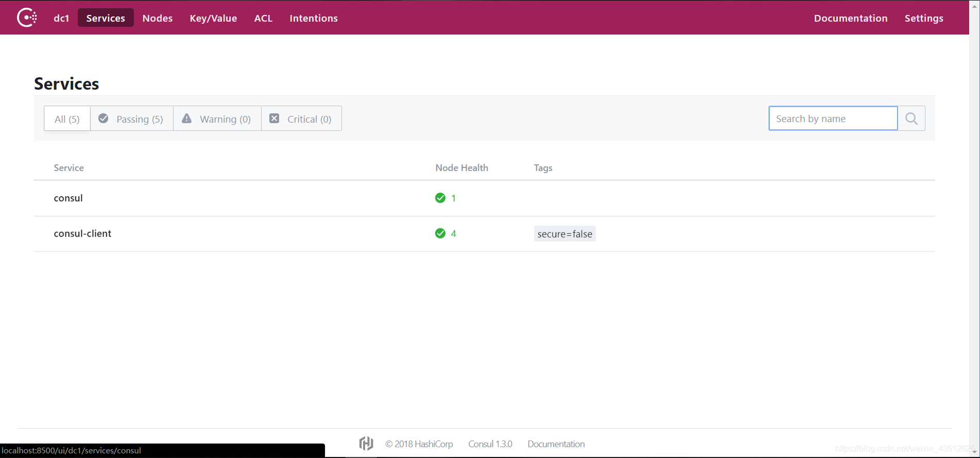Screen dimensions: 980x458
Task: Filter by Warning (0) services
Action: (217, 119)
